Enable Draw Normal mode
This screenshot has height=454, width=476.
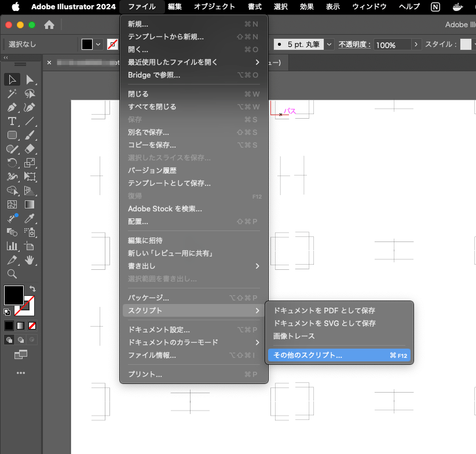[9, 340]
